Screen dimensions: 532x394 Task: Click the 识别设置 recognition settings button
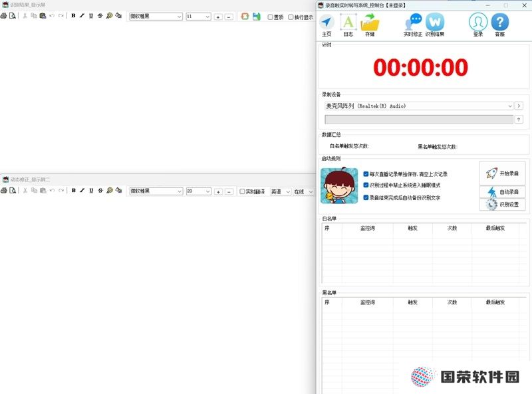[502, 205]
